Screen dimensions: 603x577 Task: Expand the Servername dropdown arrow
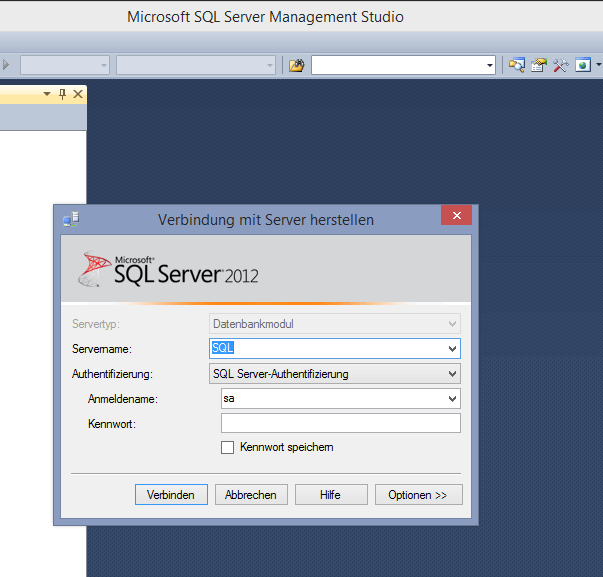pyautogui.click(x=452, y=349)
